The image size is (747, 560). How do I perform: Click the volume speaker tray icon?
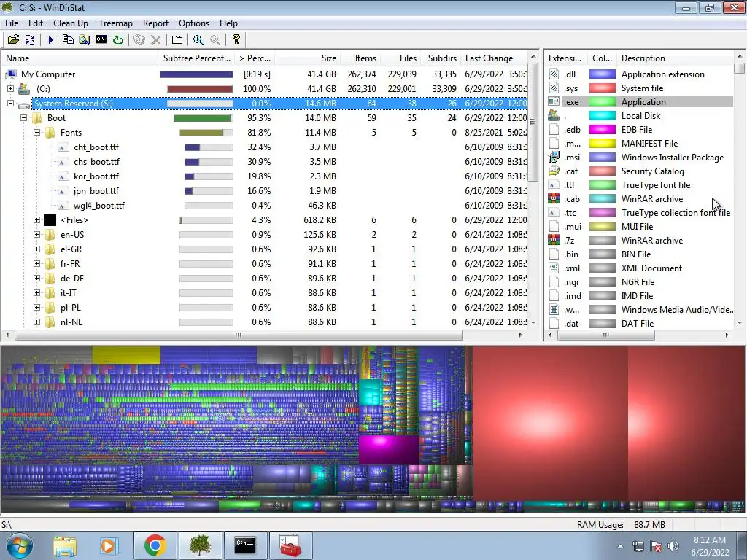[673, 546]
